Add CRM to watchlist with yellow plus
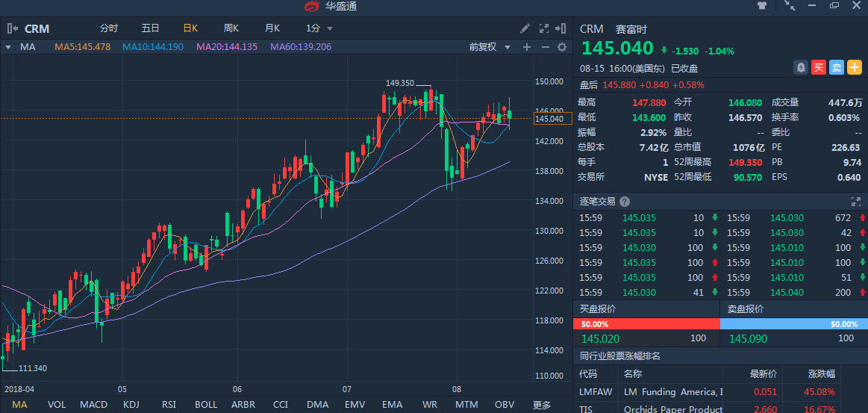868x413 pixels. point(855,67)
